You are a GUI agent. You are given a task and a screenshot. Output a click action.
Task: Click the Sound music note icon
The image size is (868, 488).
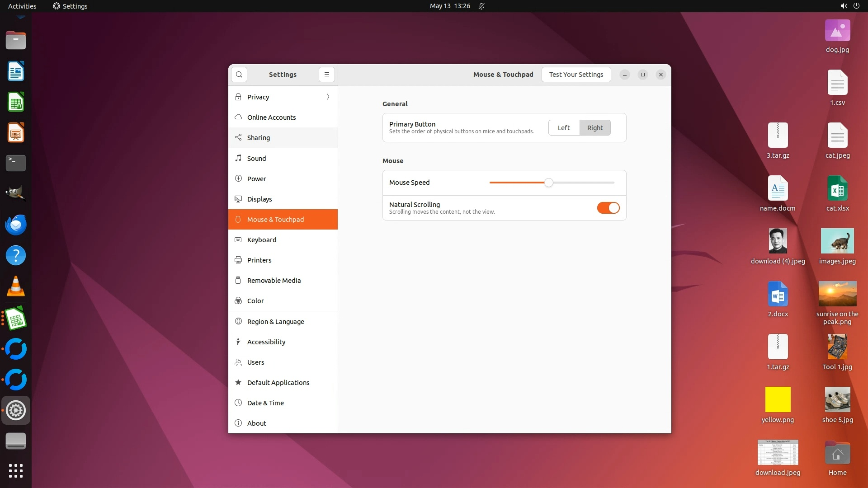[x=238, y=158]
